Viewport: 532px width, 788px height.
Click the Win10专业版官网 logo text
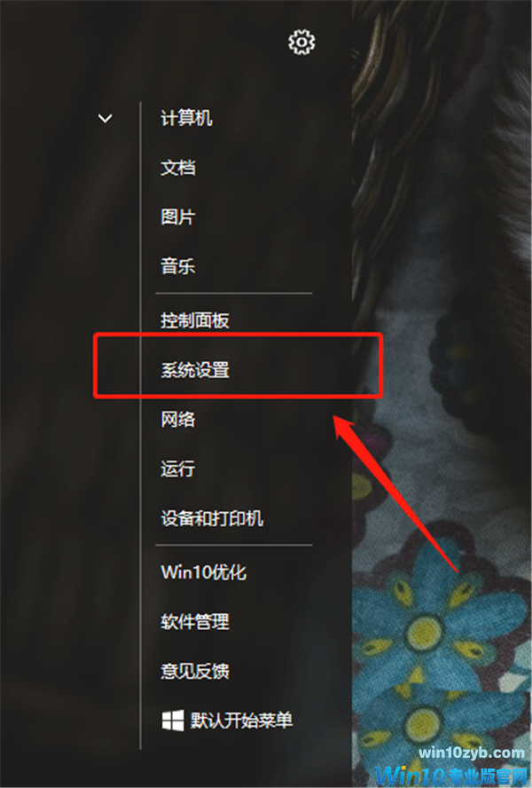point(452,776)
